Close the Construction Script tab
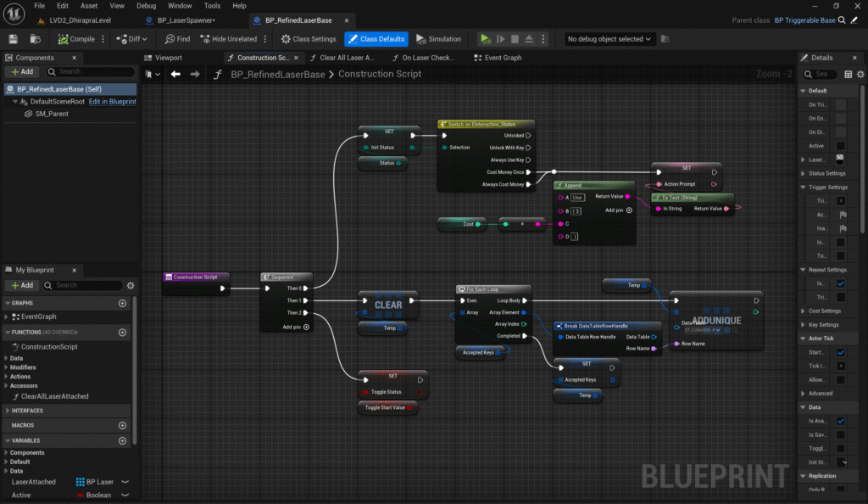 [x=296, y=58]
